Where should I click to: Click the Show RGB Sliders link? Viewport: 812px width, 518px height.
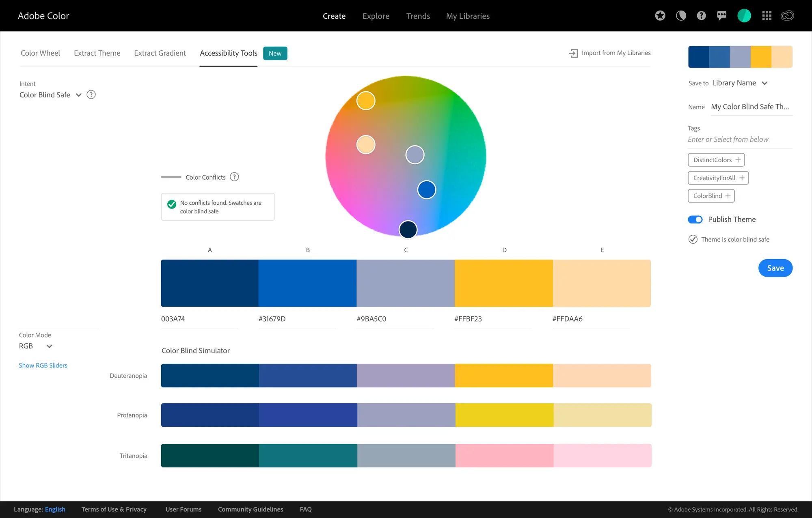pos(43,365)
